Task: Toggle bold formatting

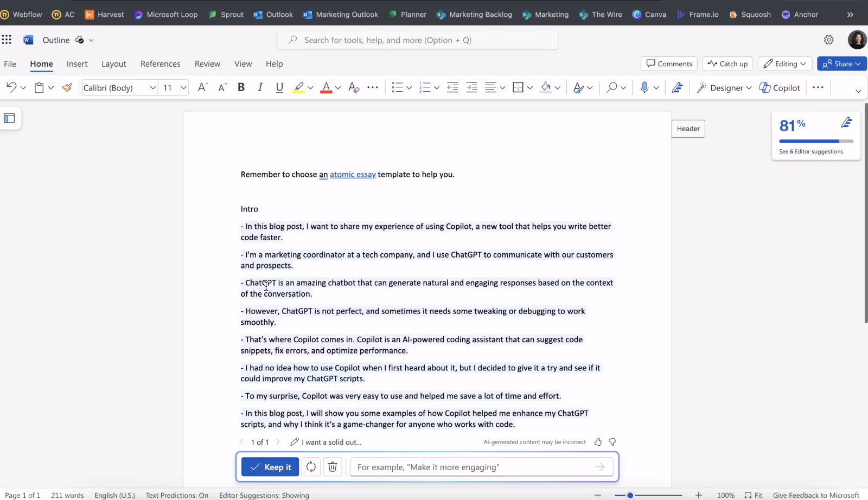Action: [241, 87]
